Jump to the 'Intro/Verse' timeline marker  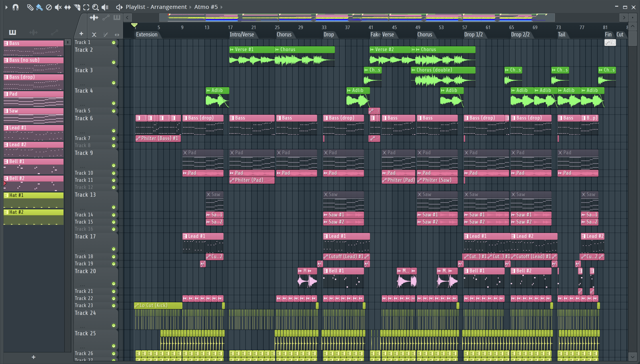click(242, 34)
